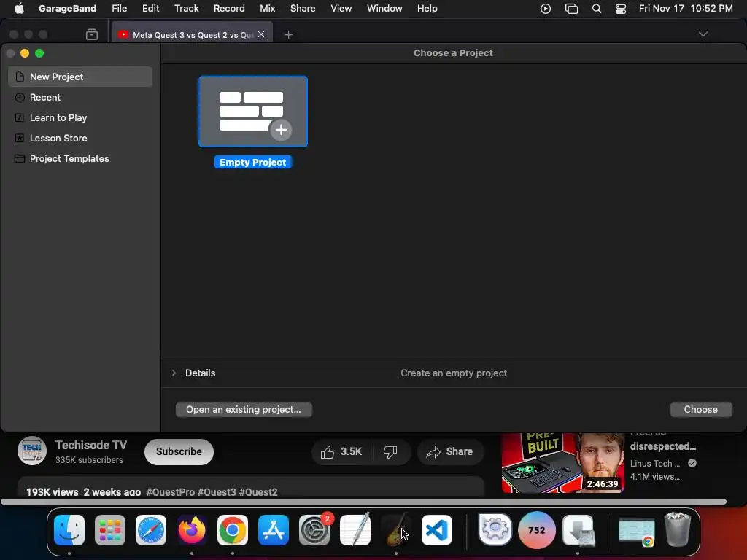Open the Record menu
Screen dimensions: 747x560
(229, 9)
